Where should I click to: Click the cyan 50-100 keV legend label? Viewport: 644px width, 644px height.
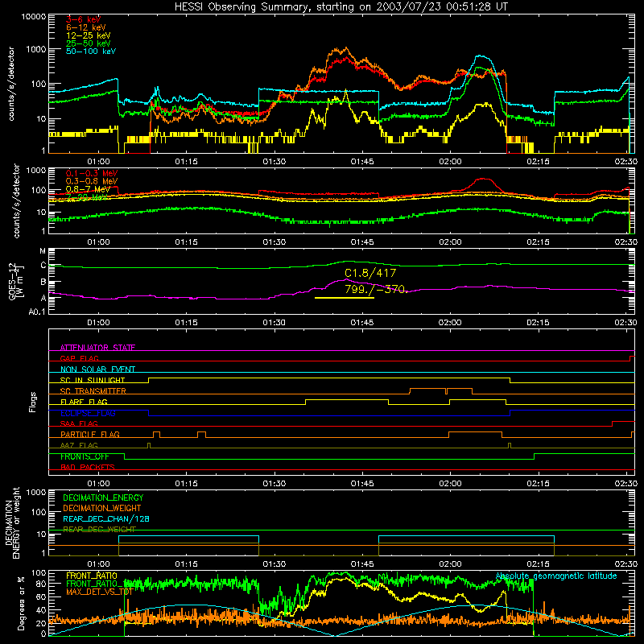click(x=91, y=52)
